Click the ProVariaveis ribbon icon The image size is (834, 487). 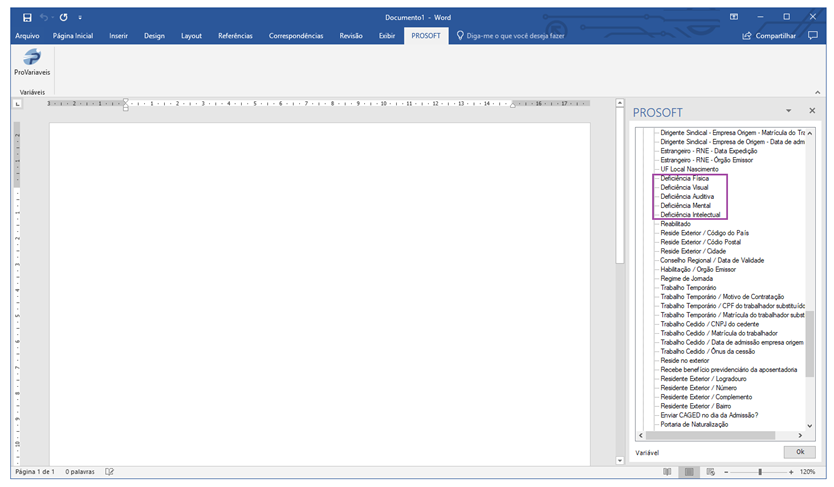(32, 62)
